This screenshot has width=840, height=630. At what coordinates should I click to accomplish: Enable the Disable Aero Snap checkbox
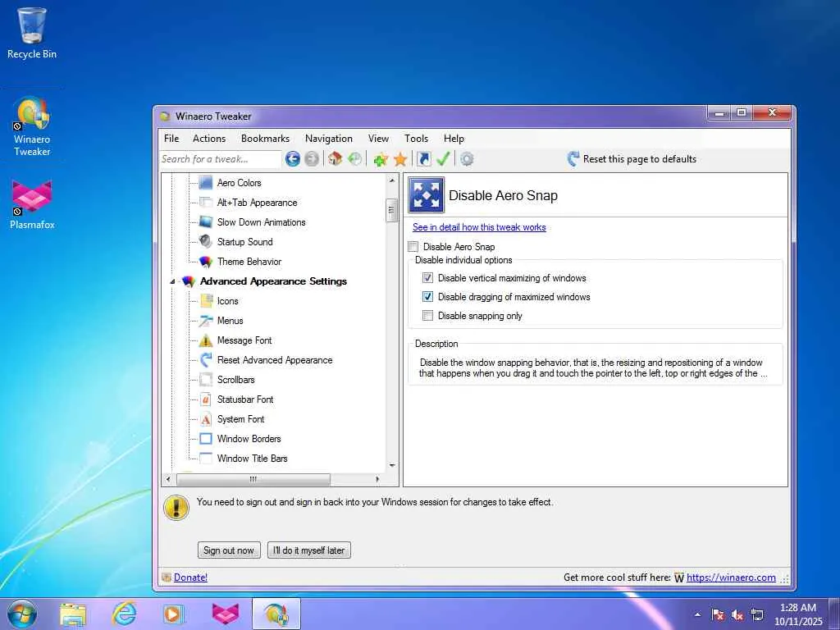click(x=413, y=246)
